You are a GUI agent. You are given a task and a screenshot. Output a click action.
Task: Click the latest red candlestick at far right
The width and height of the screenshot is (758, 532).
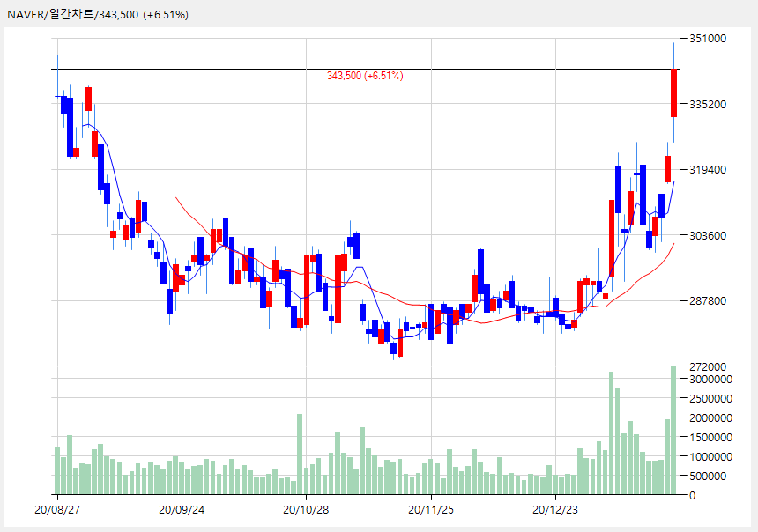point(674,92)
